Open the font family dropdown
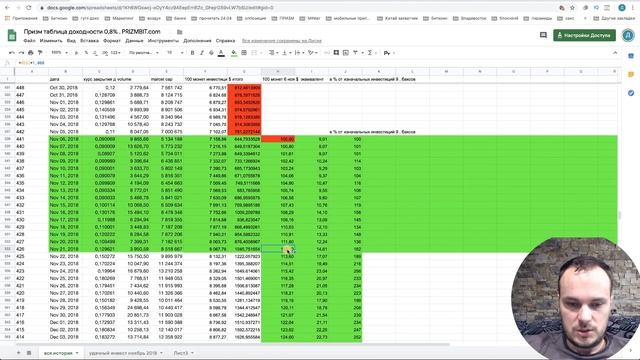 [144, 53]
